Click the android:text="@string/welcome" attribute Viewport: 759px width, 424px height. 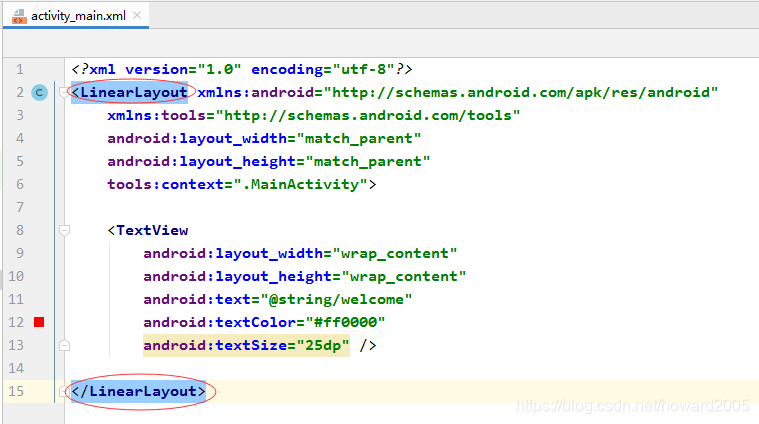[278, 300]
